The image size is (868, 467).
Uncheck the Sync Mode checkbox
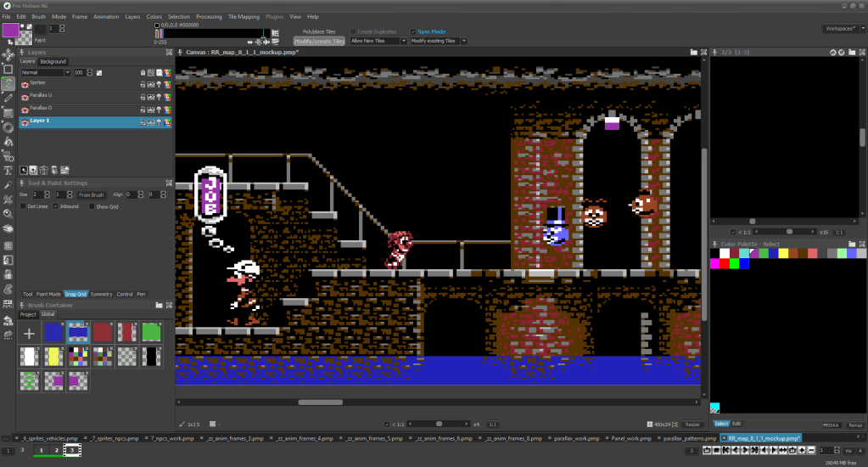click(413, 31)
